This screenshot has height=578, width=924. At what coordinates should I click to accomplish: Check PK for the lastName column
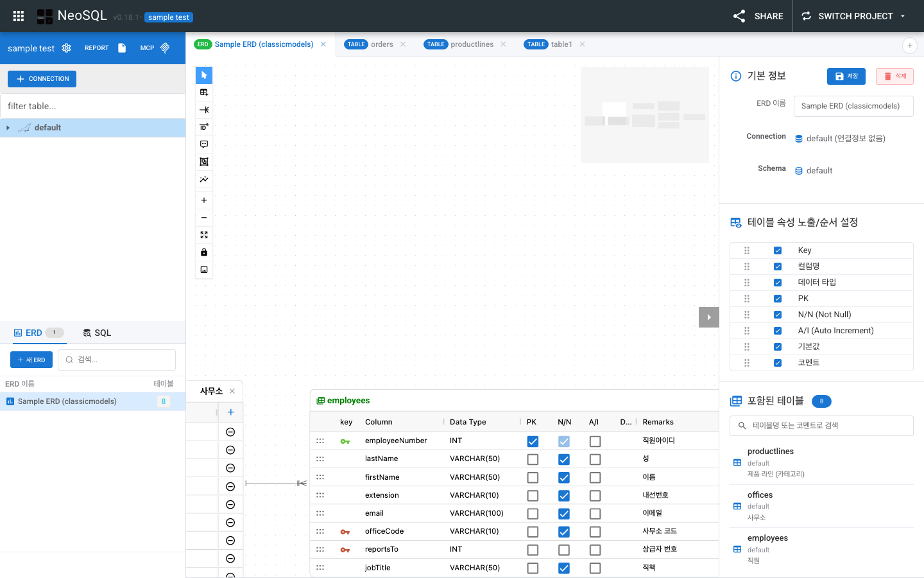(533, 459)
